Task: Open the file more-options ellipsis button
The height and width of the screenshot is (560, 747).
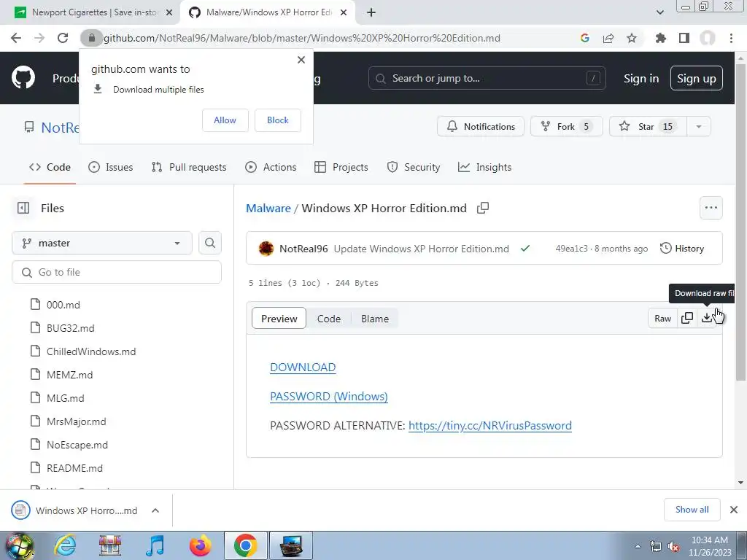Action: [x=711, y=208]
